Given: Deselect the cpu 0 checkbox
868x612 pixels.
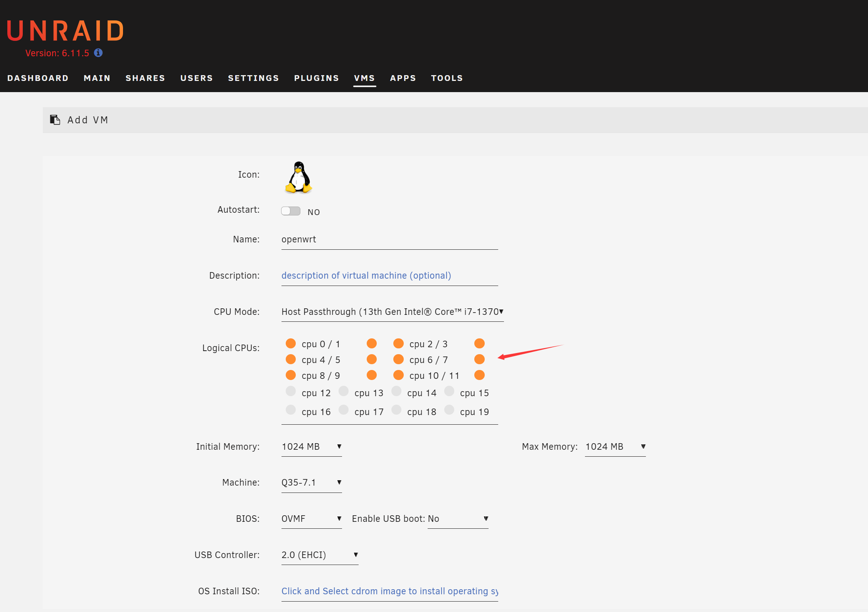Looking at the screenshot, I should tap(291, 343).
